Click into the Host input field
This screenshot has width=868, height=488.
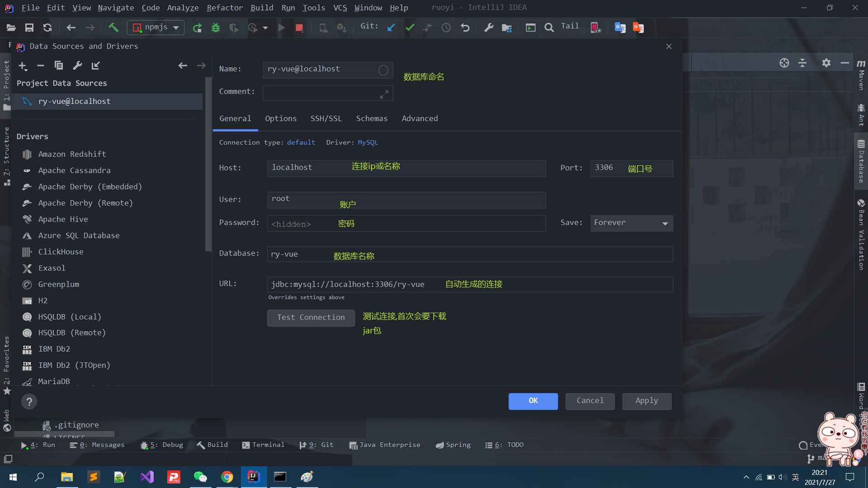[406, 169]
